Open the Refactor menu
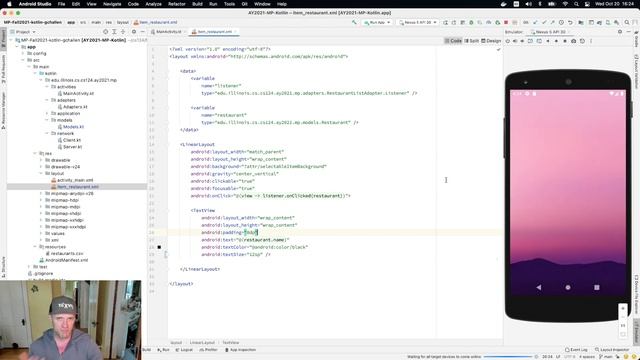 tap(177, 4)
